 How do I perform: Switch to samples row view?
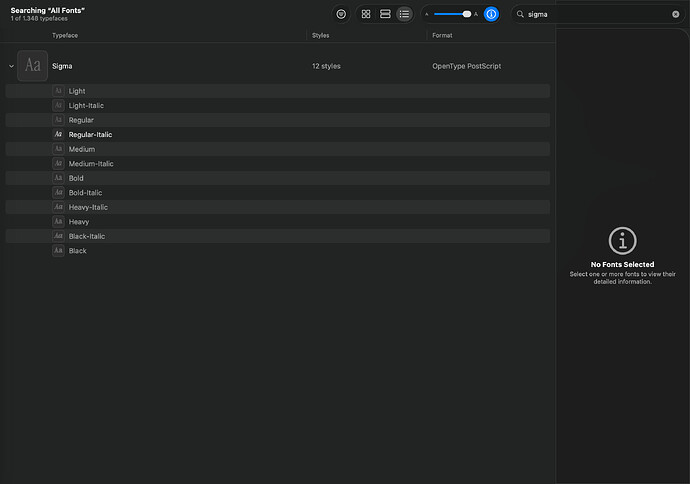(385, 14)
